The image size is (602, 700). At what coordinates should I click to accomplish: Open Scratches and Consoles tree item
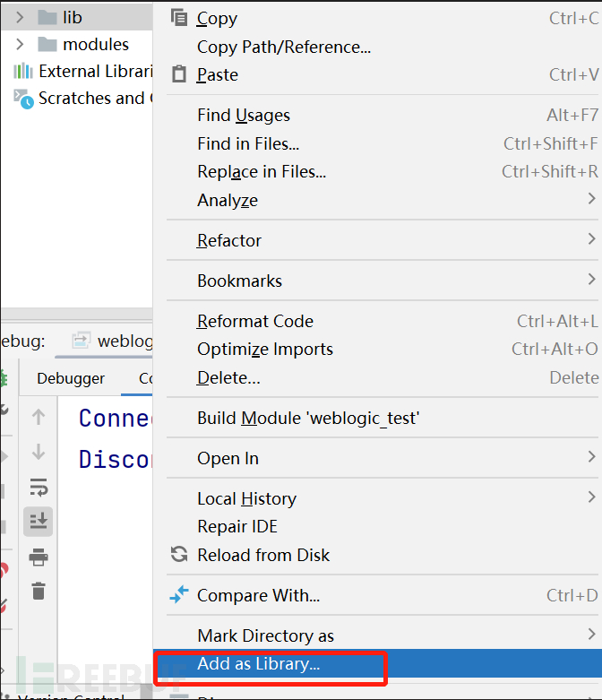pyautogui.click(x=90, y=99)
